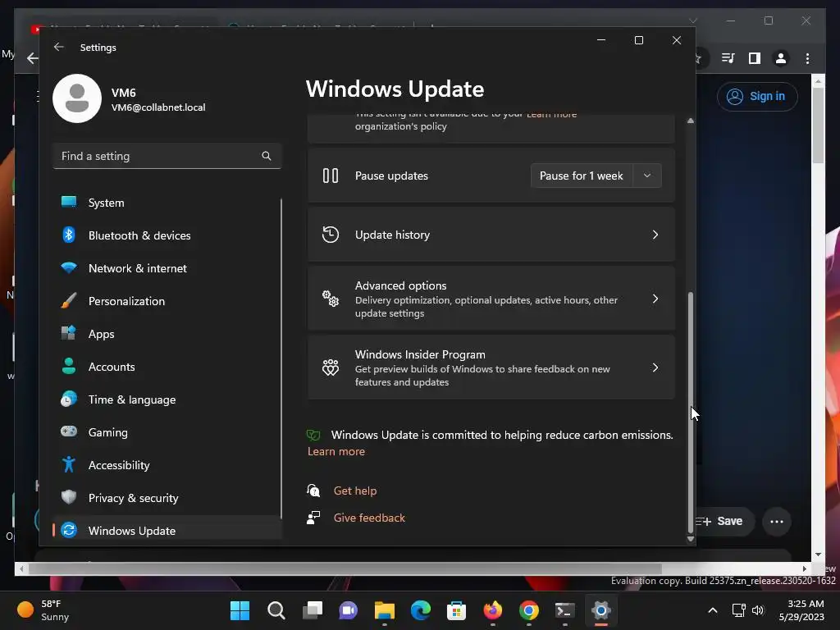Viewport: 840px width, 630px height.
Task: Select Privacy & security in sidebar
Action: [x=167, y=498]
